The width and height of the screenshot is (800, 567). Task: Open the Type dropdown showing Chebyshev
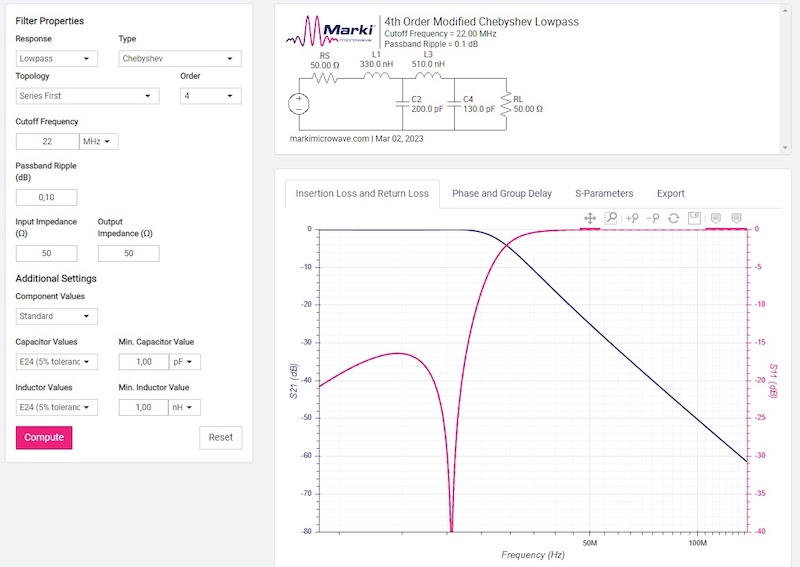[180, 59]
